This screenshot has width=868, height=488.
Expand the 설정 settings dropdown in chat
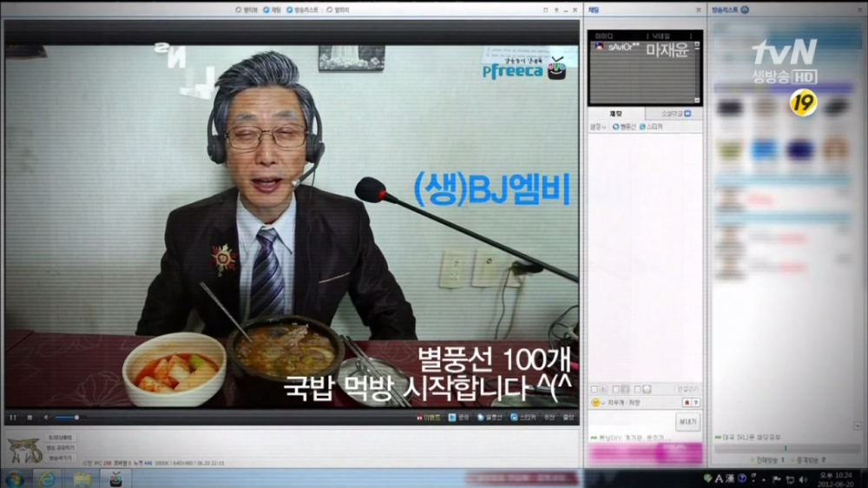click(597, 127)
